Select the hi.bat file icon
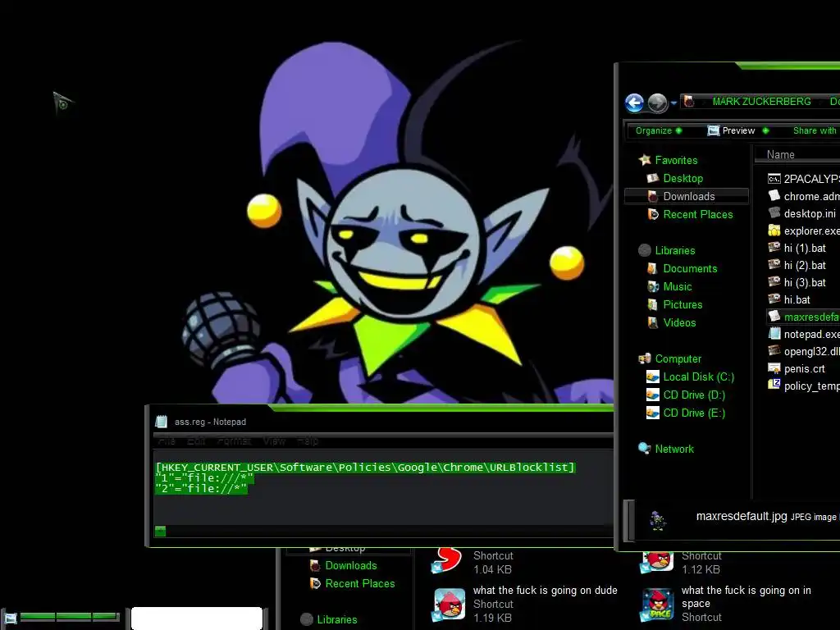840x630 pixels. click(774, 299)
